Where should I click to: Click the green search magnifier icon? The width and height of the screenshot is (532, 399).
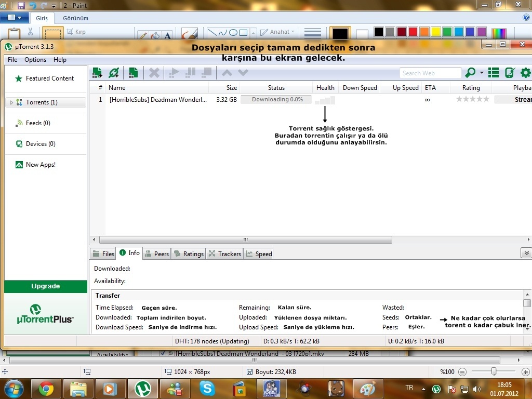coord(470,73)
